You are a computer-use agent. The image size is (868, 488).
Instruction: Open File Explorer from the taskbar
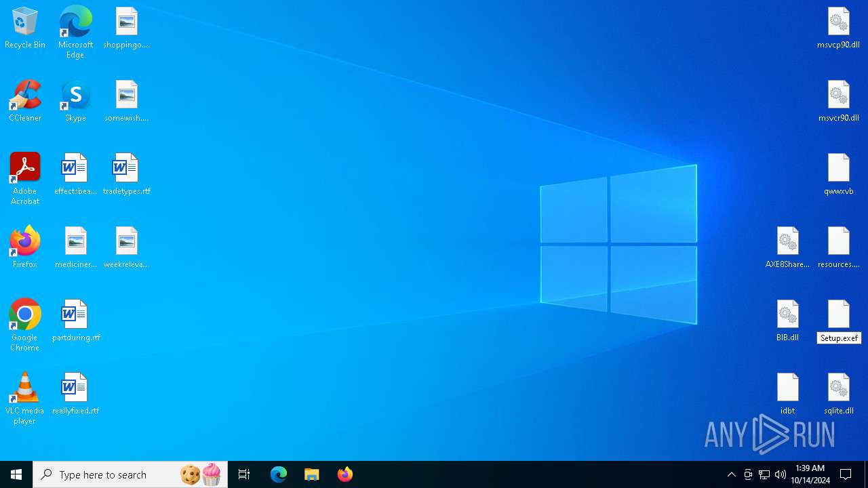coord(311,474)
